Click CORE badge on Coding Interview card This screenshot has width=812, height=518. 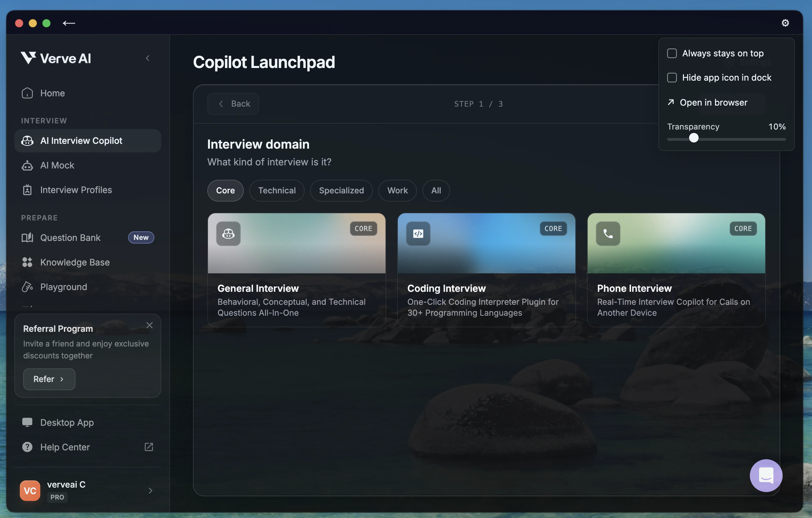pyautogui.click(x=553, y=229)
